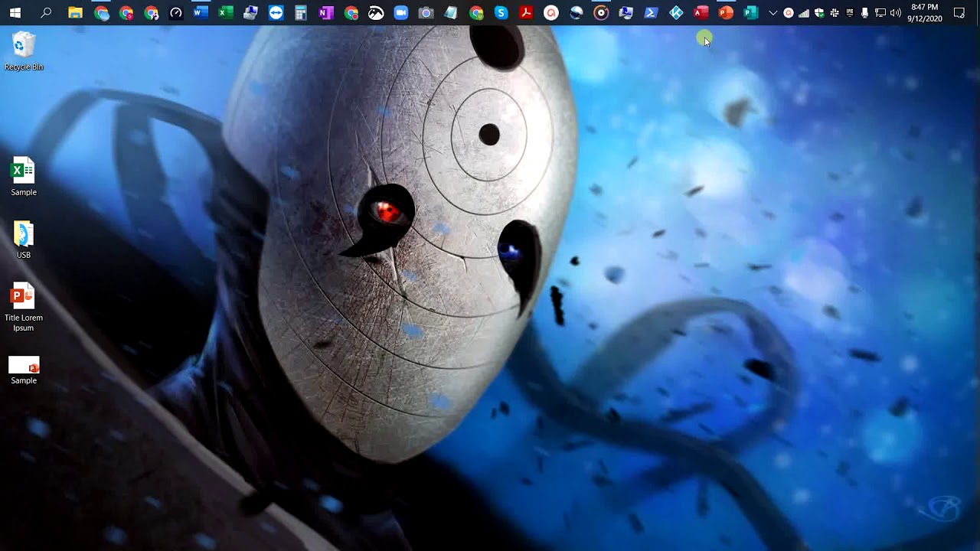Launch File Explorer from the taskbar
This screenshot has height=551, width=980.
(x=75, y=13)
